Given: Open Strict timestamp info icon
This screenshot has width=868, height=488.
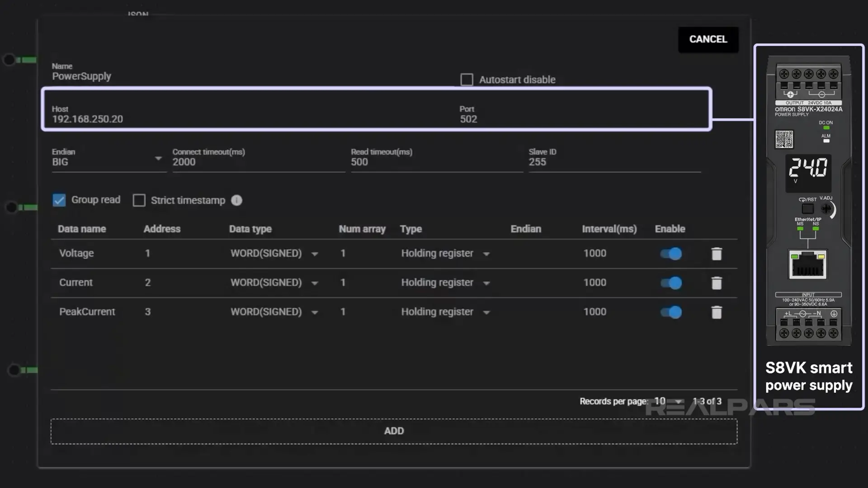Looking at the screenshot, I should (x=236, y=200).
